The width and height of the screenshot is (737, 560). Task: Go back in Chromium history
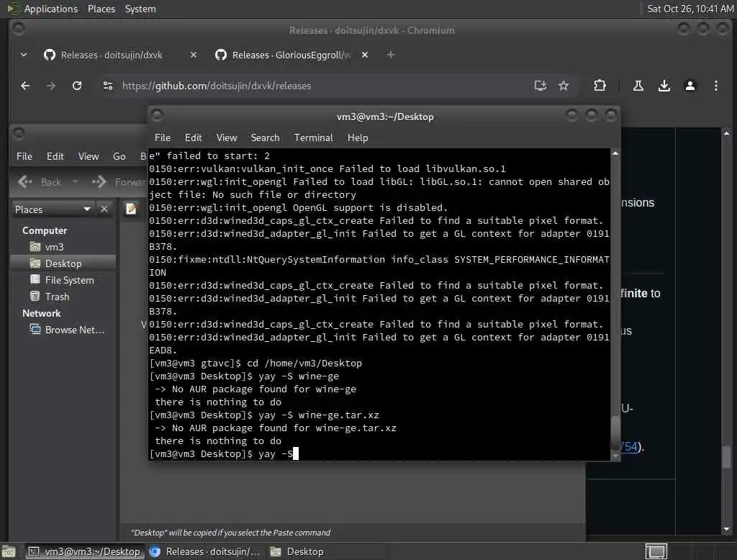(x=25, y=86)
